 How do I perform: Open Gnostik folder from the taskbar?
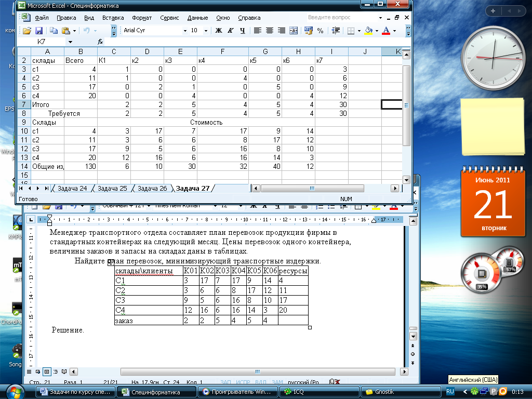pos(401,392)
